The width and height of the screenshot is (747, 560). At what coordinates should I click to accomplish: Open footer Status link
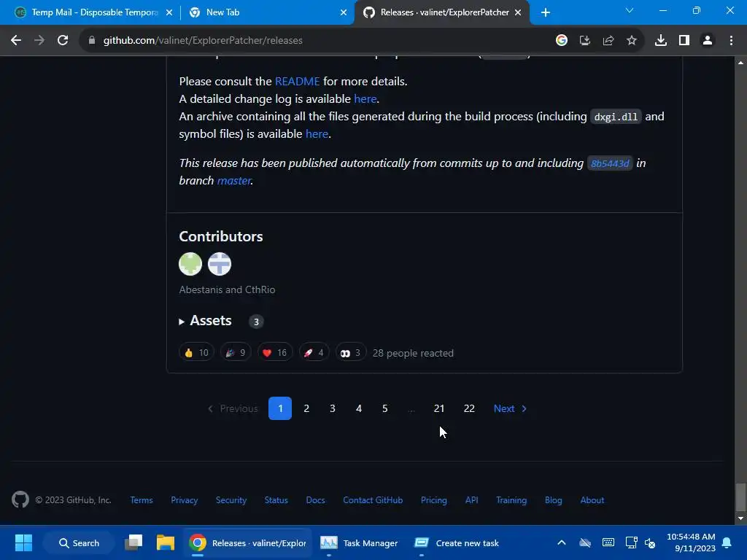tap(276, 500)
